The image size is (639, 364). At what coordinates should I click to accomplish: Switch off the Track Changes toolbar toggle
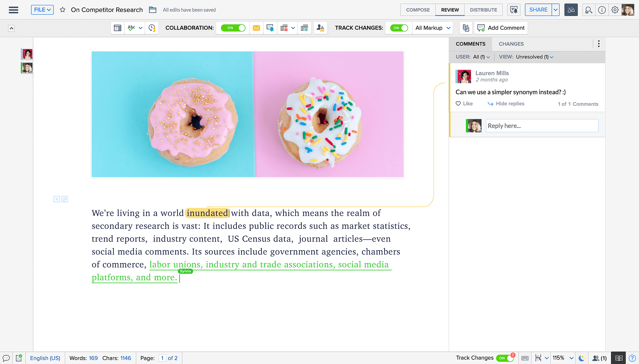coord(399,28)
